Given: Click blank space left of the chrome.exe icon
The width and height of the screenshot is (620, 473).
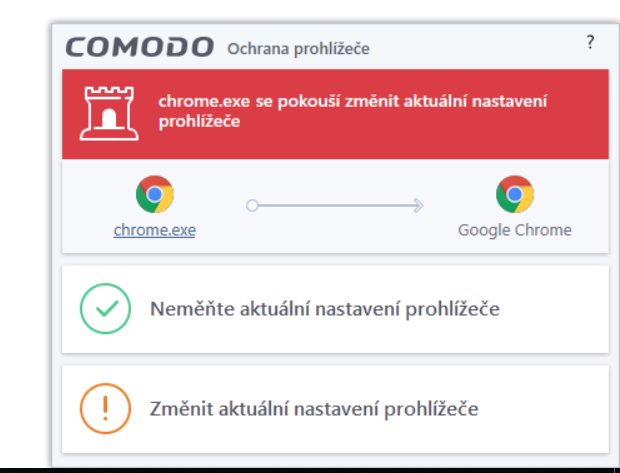Looking at the screenshot, I should pyautogui.click(x=90, y=205).
